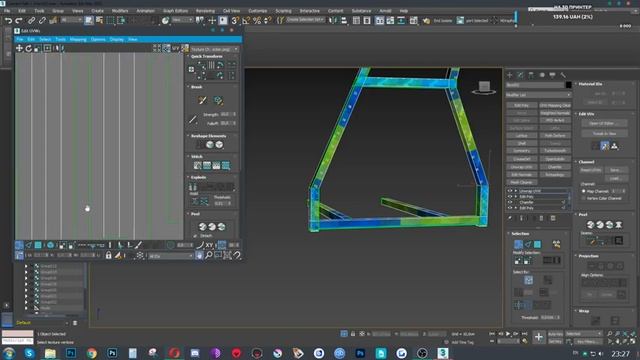Click the Map Channel number field
This screenshot has height=360, width=640.
[x=618, y=191]
